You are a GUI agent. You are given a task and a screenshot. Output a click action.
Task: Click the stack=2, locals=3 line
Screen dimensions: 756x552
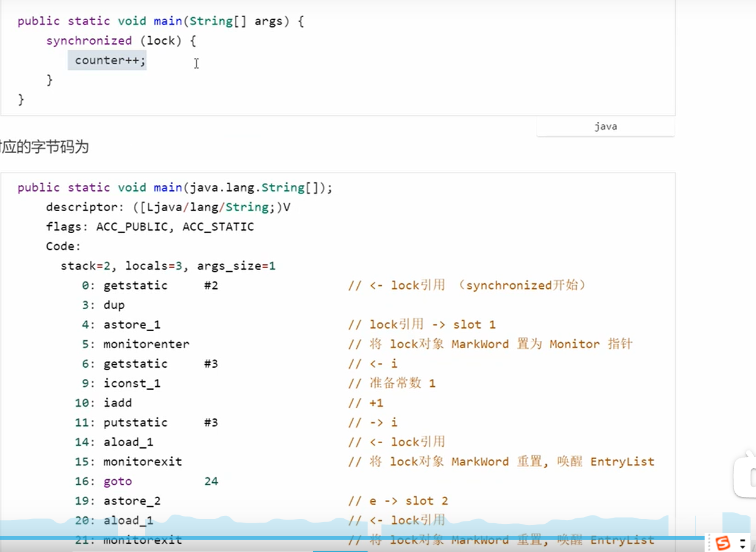(168, 266)
